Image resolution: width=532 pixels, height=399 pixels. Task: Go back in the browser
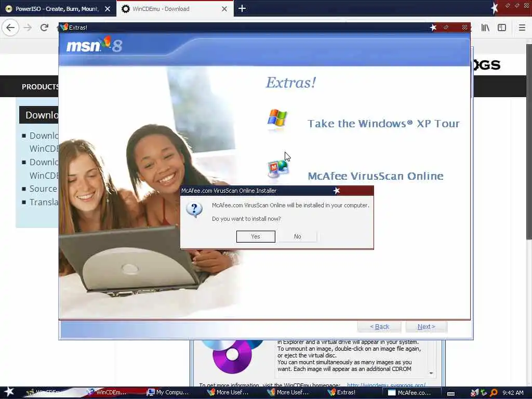[x=10, y=28]
